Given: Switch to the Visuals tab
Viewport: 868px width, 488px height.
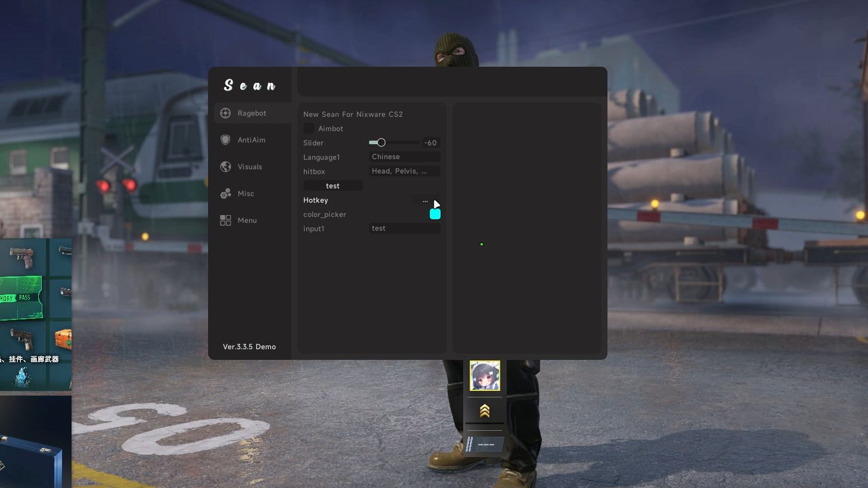Looking at the screenshot, I should [250, 166].
